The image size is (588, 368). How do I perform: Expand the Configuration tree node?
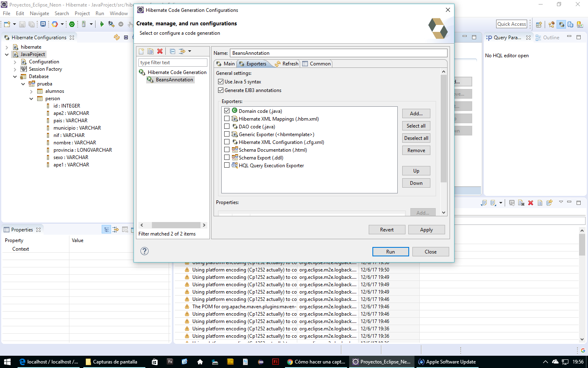coord(15,62)
